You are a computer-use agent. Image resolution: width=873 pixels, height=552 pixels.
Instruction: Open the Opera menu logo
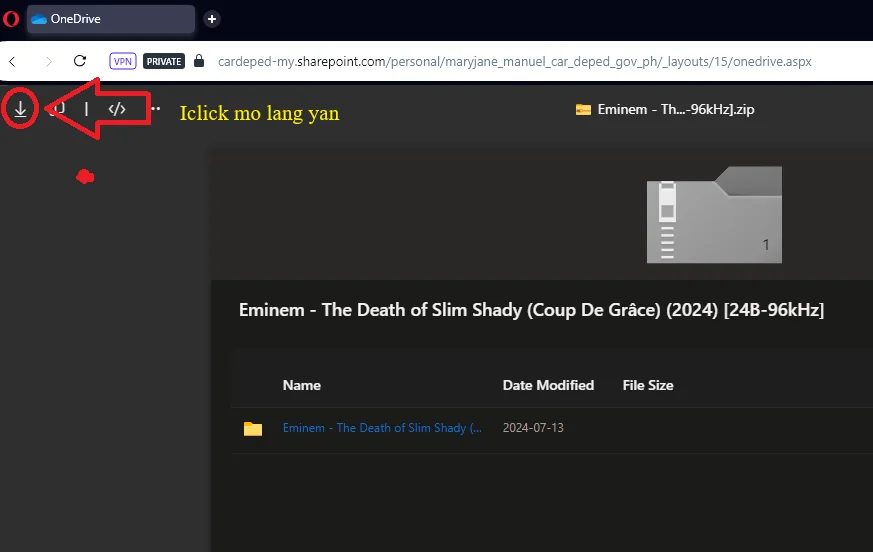coord(11,19)
